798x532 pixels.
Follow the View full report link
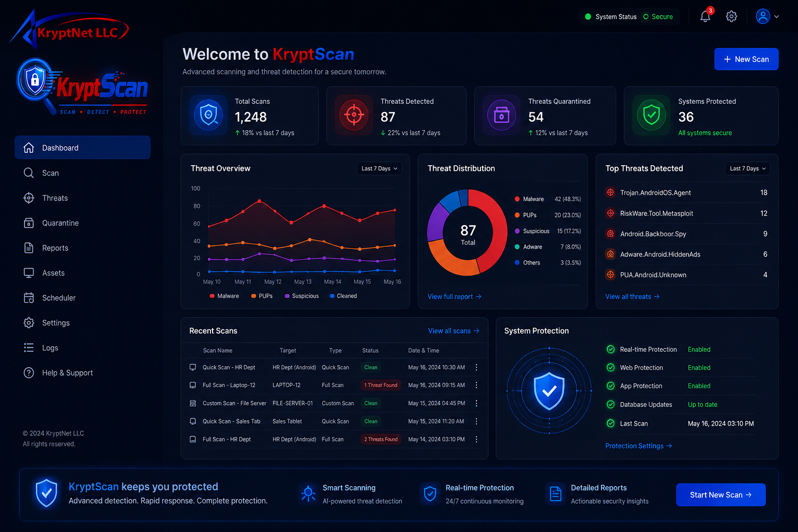click(455, 297)
